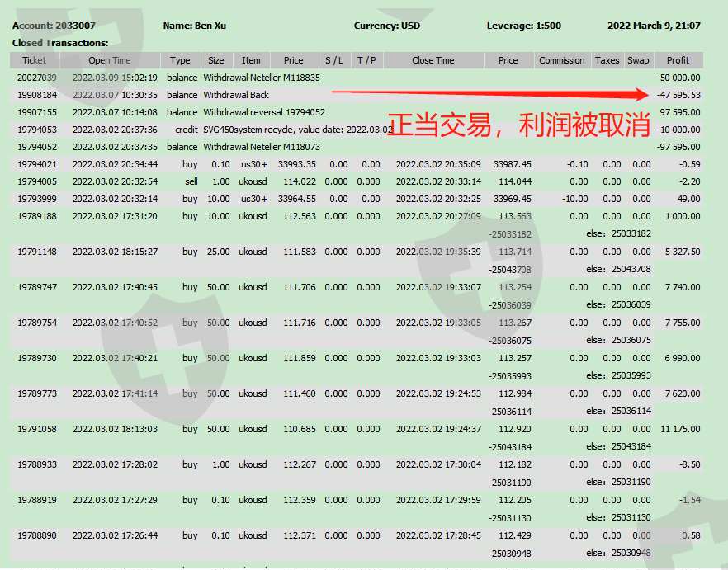728x570 pixels.
Task: Click the Withdrawal Back row description
Action: click(236, 95)
